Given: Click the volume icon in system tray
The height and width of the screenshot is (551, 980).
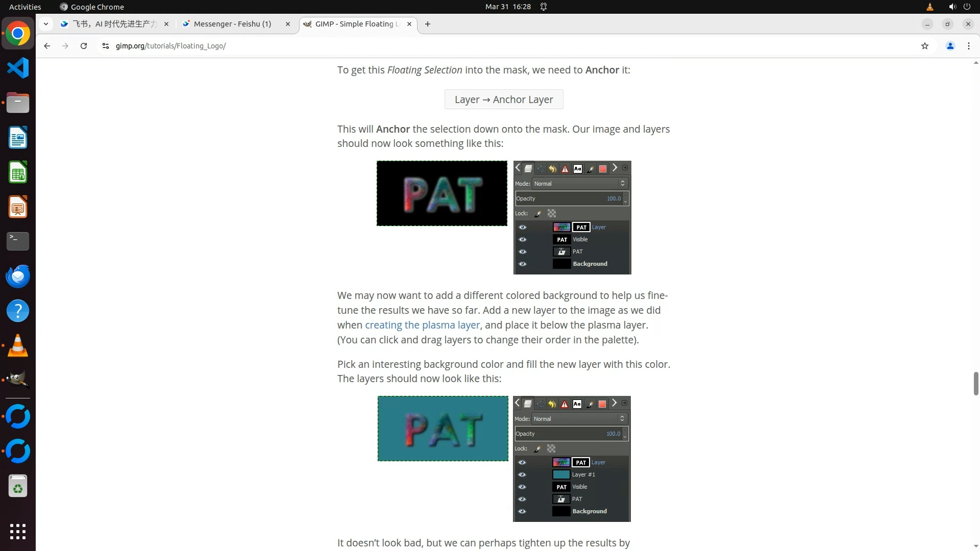Looking at the screenshot, I should click(952, 7).
